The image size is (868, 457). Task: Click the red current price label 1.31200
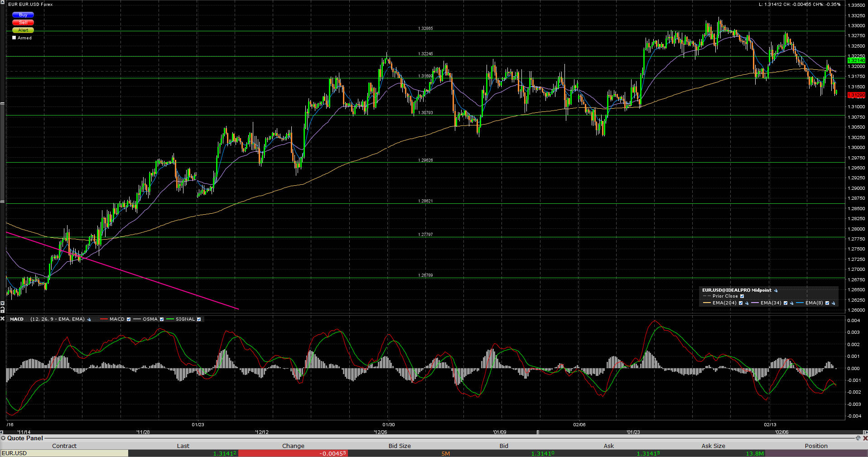click(856, 95)
